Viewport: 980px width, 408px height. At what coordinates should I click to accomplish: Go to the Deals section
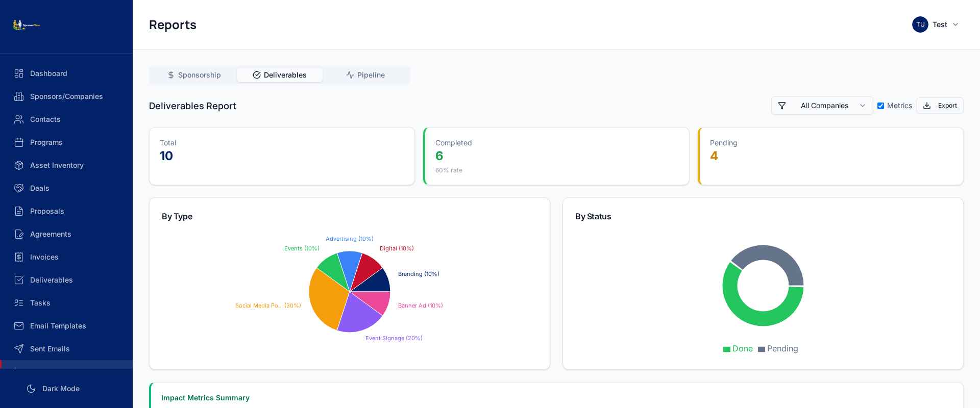66,188
